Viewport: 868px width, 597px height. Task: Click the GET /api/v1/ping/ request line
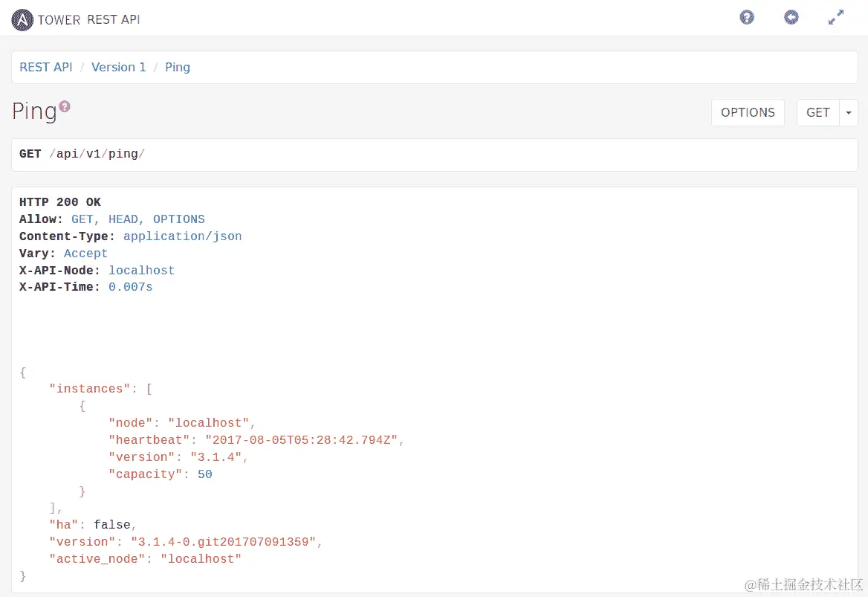[x=82, y=155]
